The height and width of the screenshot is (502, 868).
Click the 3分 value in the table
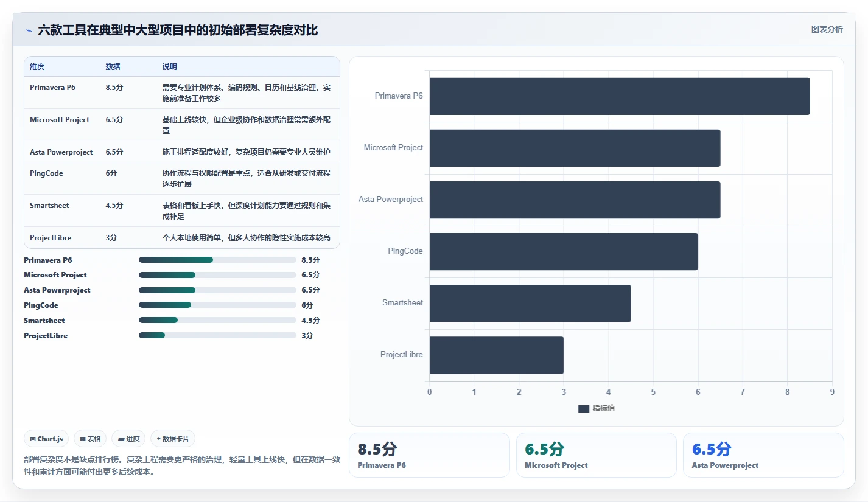pos(111,238)
